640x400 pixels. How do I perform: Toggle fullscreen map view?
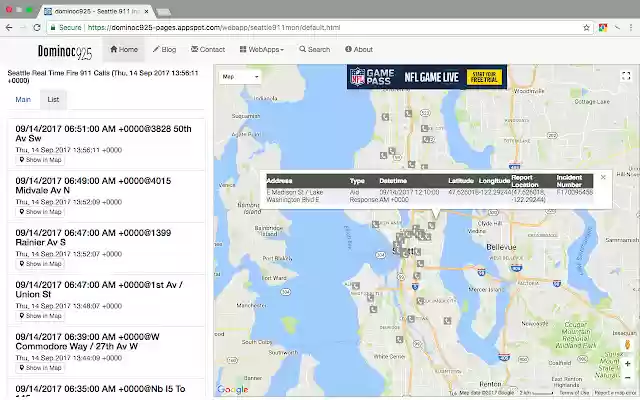pos(626,76)
